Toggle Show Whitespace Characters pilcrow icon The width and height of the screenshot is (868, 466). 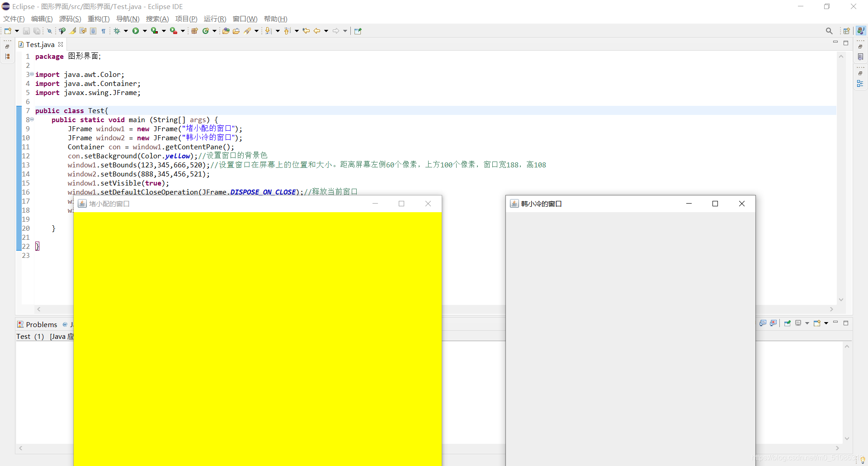[104, 31]
